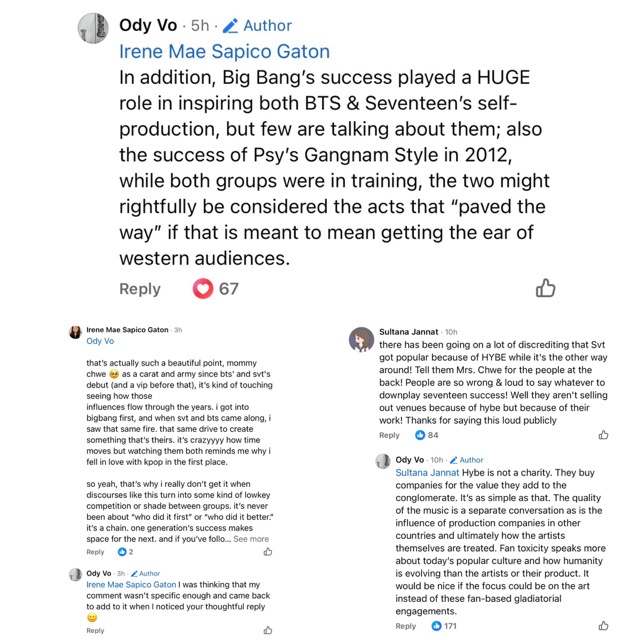Like Sultana Jannat's comment with thumbs-up
The height and width of the screenshot is (640, 640).
[x=603, y=435]
